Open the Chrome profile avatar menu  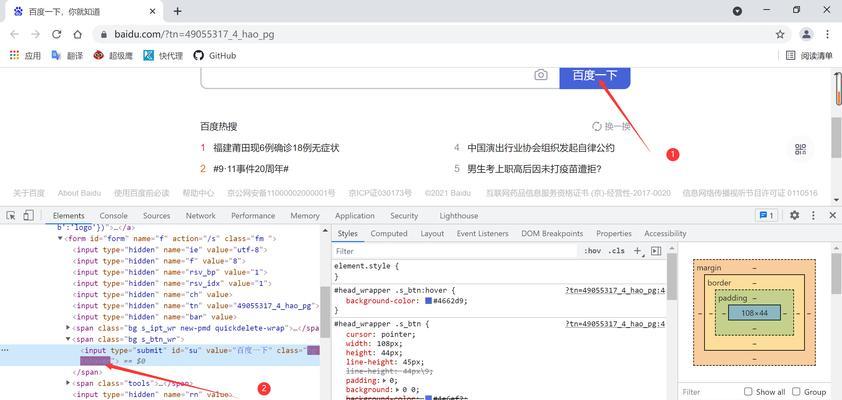(806, 34)
